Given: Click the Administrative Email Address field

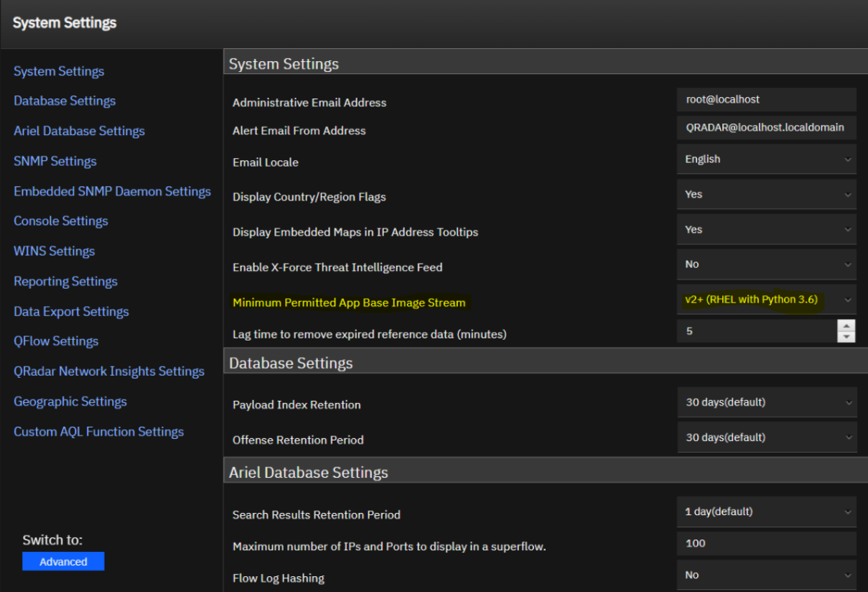Looking at the screenshot, I should [x=766, y=100].
